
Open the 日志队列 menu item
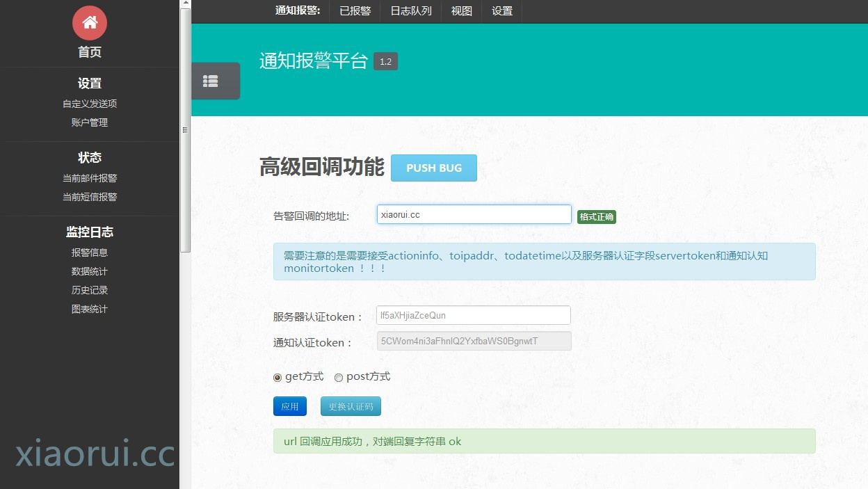click(410, 11)
